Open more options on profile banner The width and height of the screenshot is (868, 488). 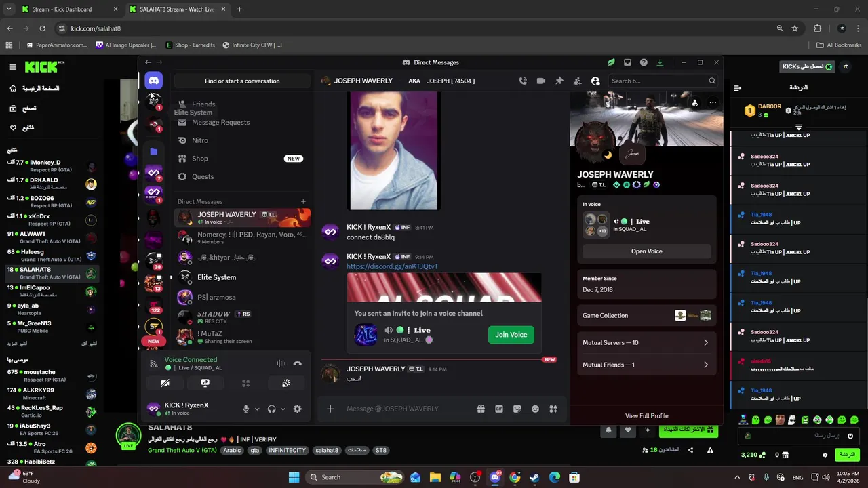point(712,103)
